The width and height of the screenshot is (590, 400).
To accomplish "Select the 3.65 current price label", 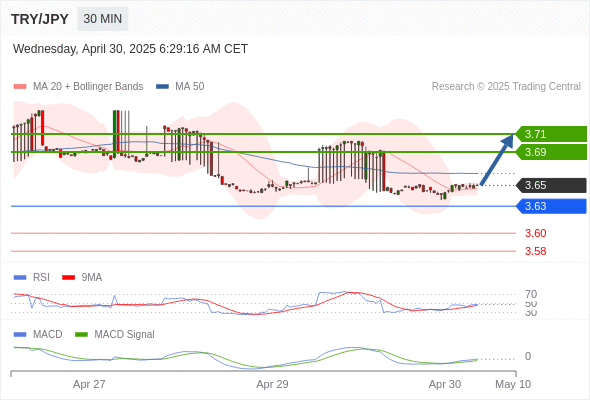I will (x=551, y=185).
